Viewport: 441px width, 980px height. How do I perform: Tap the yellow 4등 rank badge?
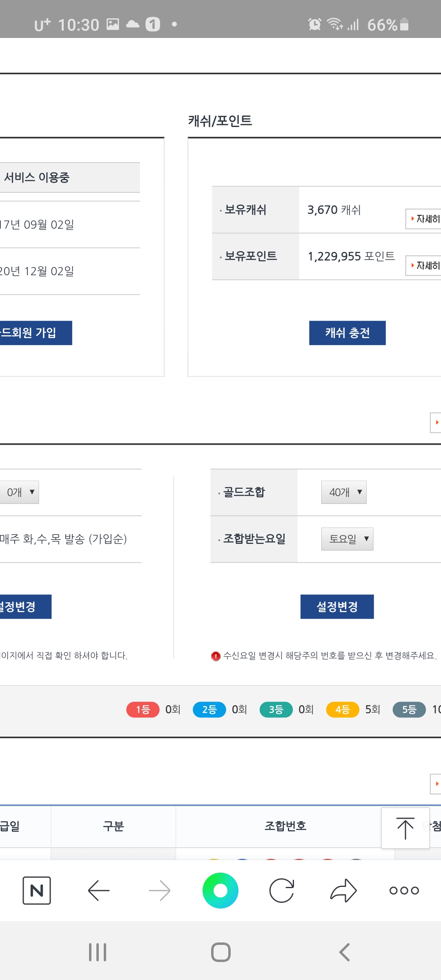342,709
